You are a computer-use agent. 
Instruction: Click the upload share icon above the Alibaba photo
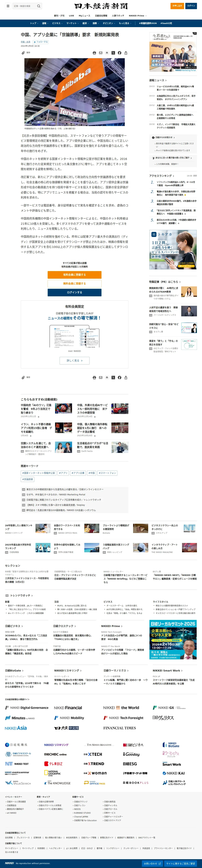[x=126, y=53]
